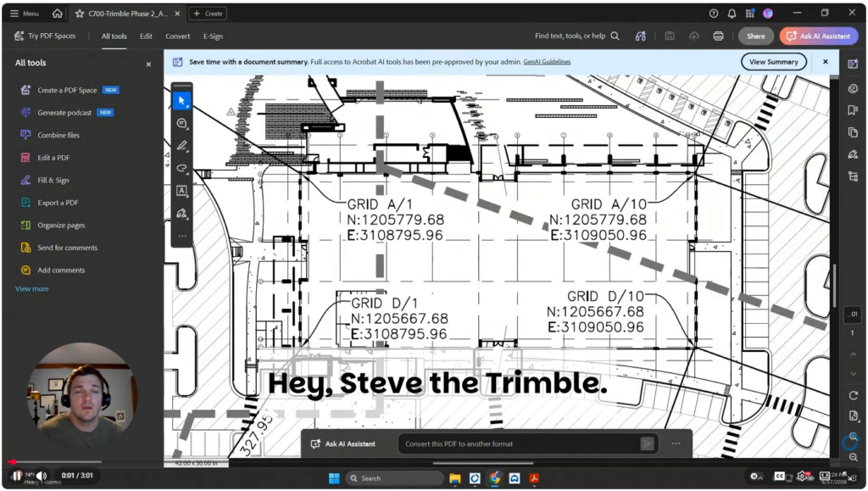Choose the comment bubble tool in quick toolbar
The image size is (868, 491).
[x=181, y=124]
